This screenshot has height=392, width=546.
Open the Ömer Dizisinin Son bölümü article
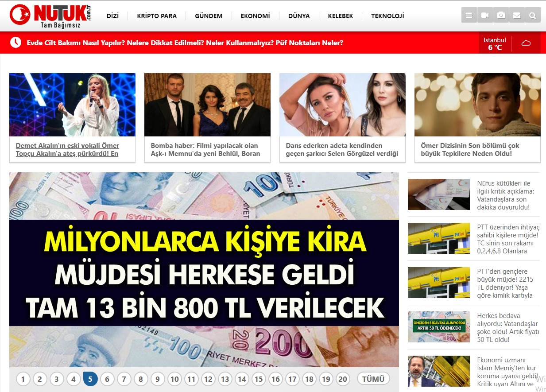pyautogui.click(x=470, y=150)
